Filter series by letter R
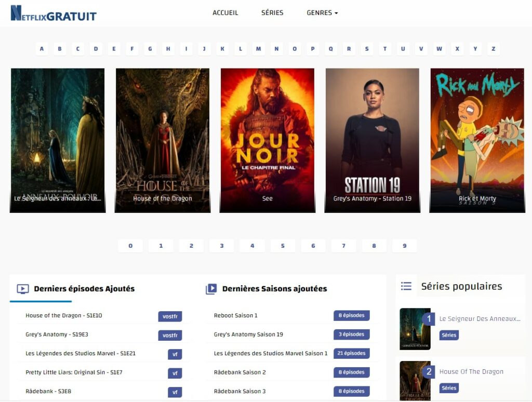Screen dimensions: 532x402 click(349, 49)
